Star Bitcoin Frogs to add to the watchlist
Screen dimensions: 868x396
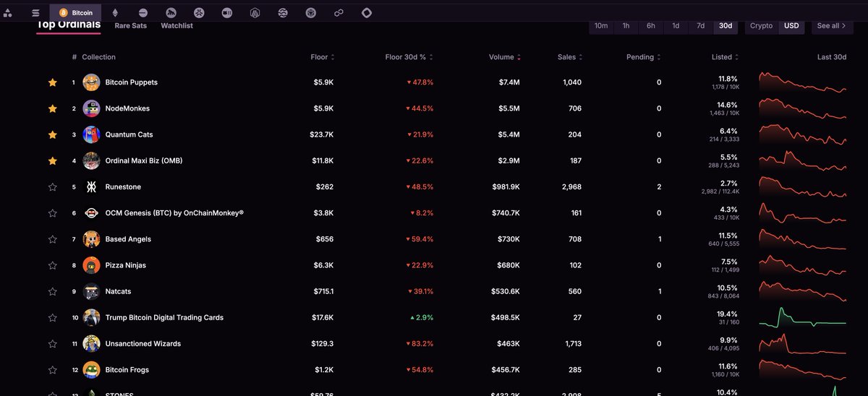point(52,369)
